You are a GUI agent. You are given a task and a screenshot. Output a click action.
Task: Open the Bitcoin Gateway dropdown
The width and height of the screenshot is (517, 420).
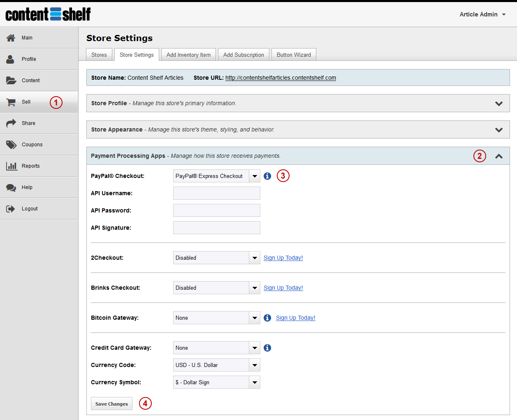(217, 318)
